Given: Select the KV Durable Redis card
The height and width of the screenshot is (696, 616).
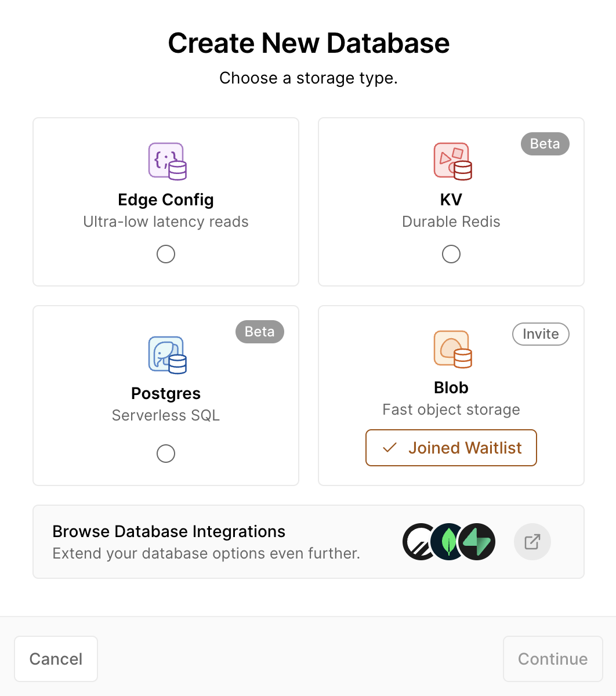Looking at the screenshot, I should (451, 202).
